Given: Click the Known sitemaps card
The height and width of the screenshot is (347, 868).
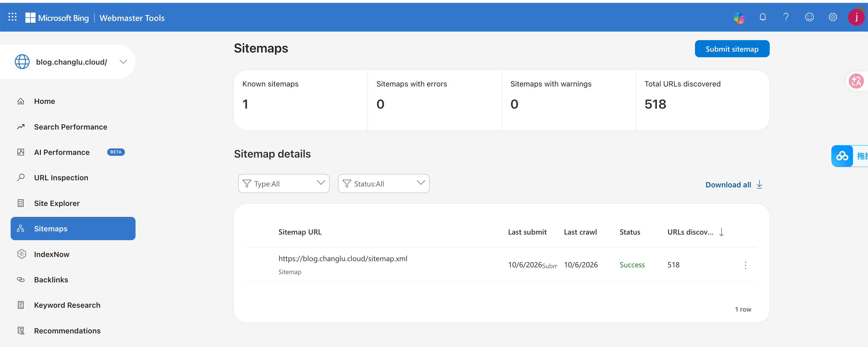Looking at the screenshot, I should pos(301,100).
